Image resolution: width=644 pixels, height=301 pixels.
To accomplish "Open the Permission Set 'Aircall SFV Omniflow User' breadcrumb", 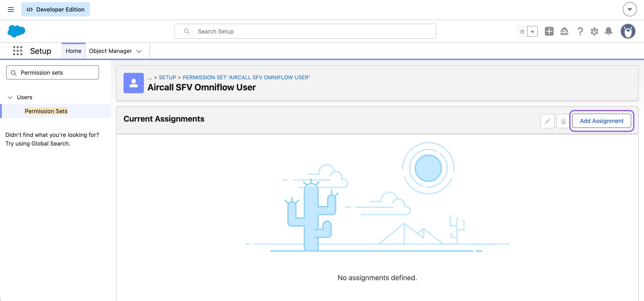I will (x=246, y=78).
